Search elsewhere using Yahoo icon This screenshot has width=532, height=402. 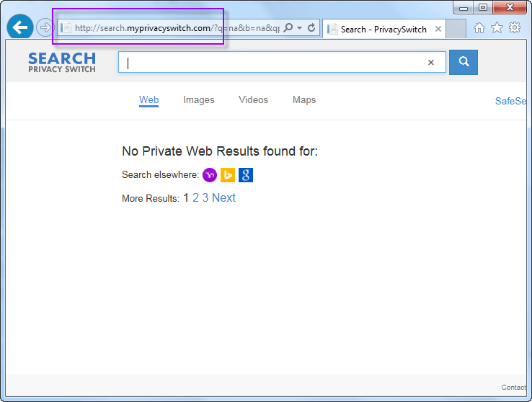tap(210, 175)
